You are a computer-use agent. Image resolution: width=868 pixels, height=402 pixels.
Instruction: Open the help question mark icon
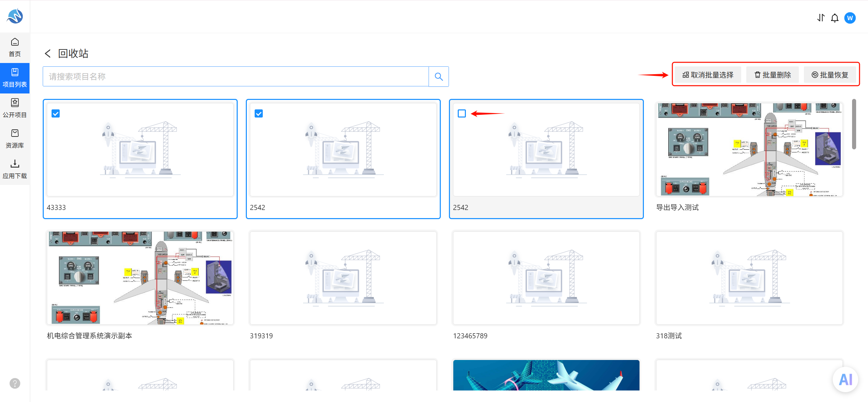point(15,383)
